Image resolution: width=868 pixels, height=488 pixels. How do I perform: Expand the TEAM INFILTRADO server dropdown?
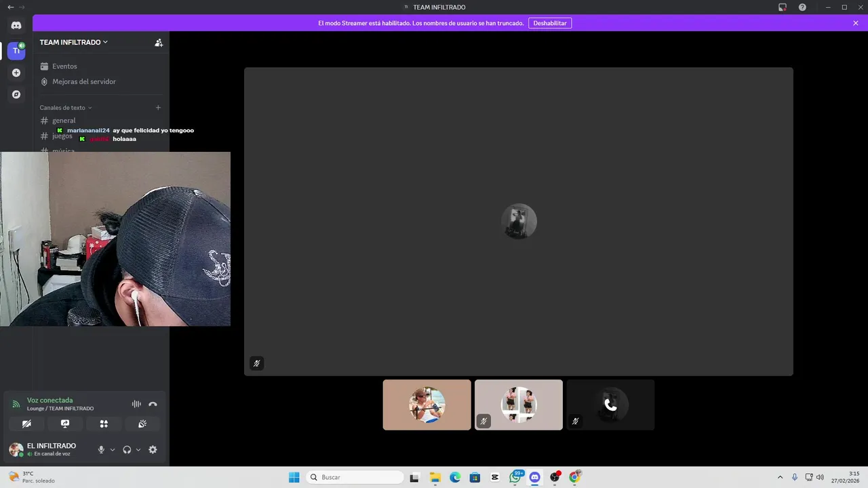click(x=74, y=42)
